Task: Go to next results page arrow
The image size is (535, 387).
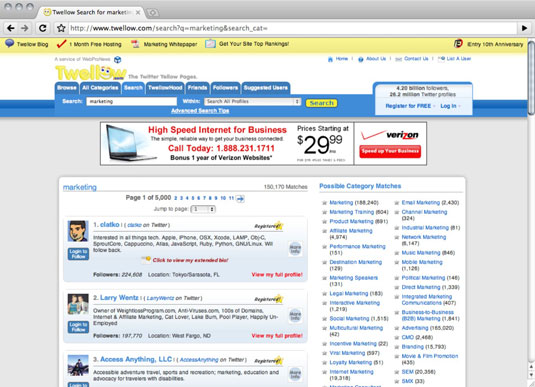Action: coord(240,199)
